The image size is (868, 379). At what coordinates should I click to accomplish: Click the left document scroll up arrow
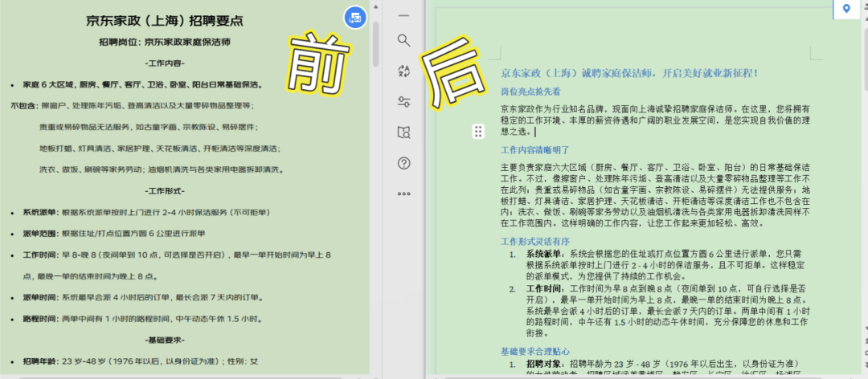(x=376, y=6)
